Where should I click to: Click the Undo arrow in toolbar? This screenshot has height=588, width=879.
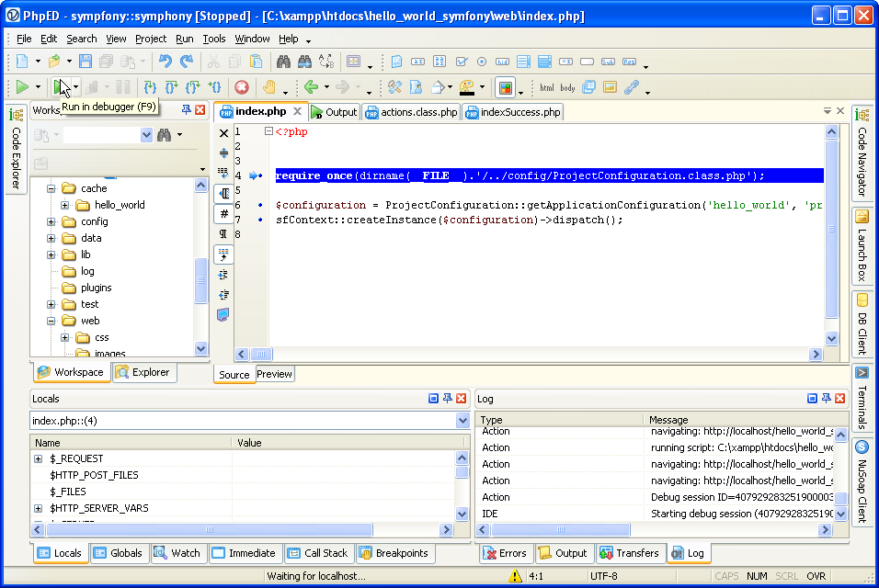click(x=165, y=62)
